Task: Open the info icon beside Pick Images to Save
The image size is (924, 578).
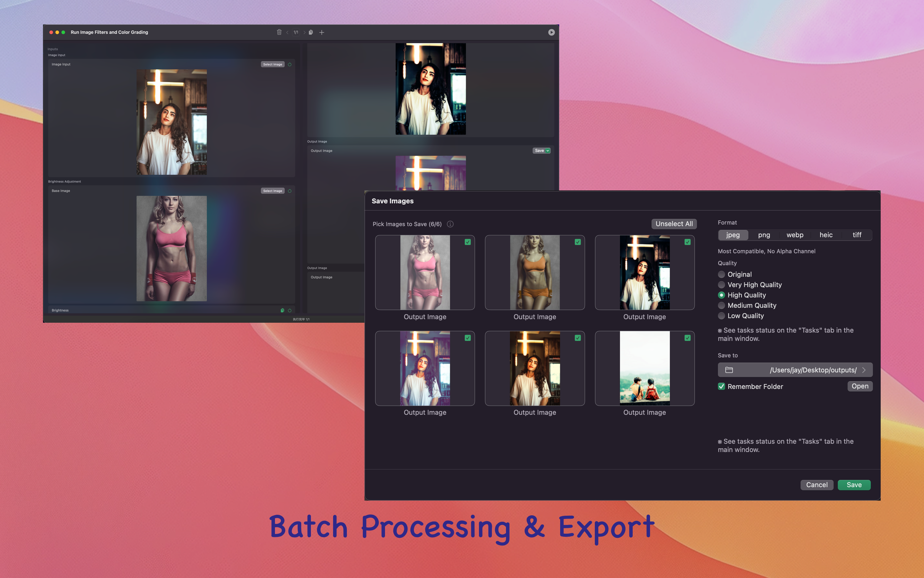Action: click(450, 224)
